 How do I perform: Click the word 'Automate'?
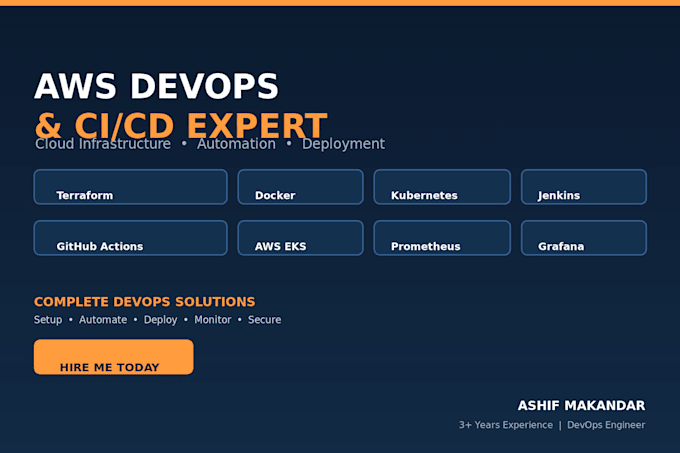[x=103, y=320]
